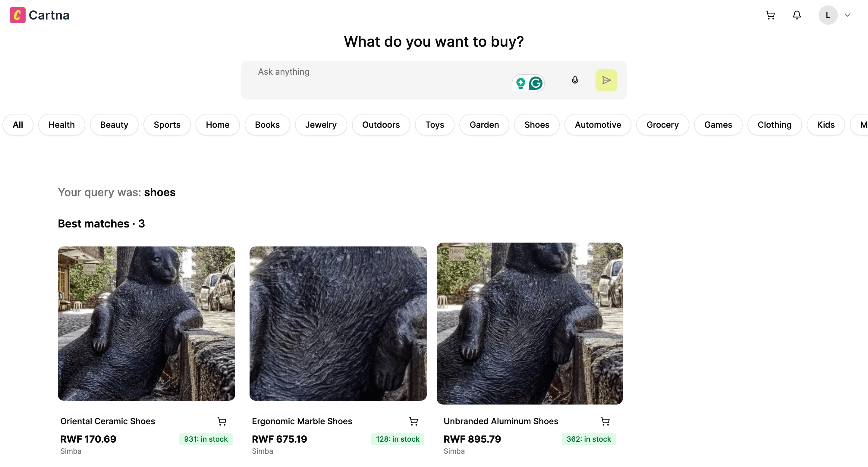Click the Grammarly icon in search box

(x=536, y=83)
